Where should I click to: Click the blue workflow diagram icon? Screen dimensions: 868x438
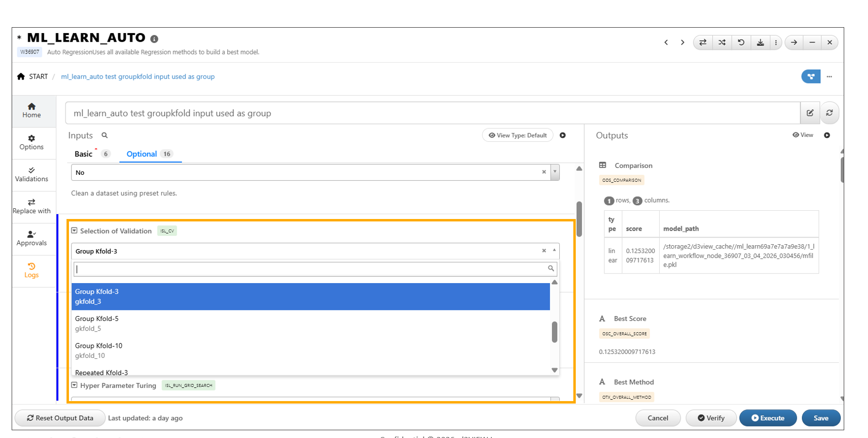tap(810, 77)
